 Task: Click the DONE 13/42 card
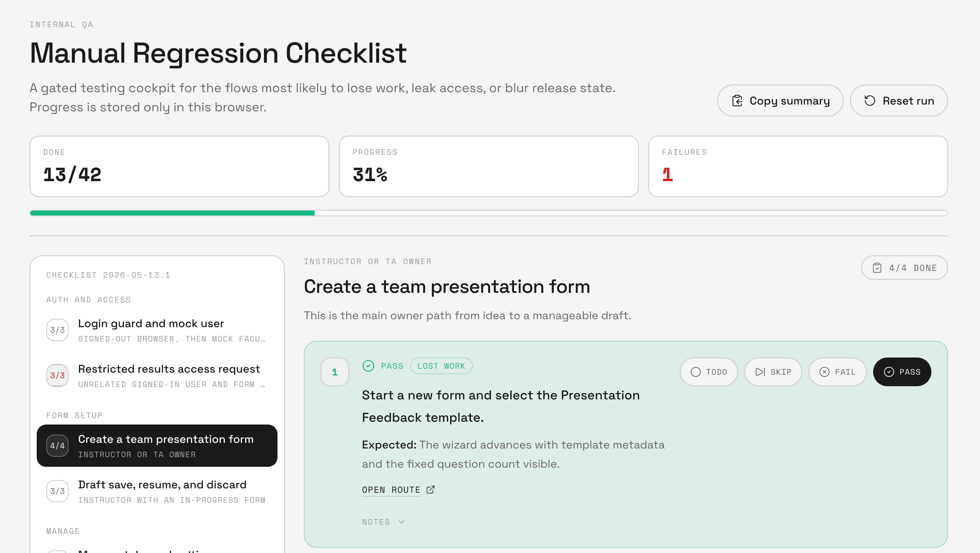pyautogui.click(x=179, y=166)
